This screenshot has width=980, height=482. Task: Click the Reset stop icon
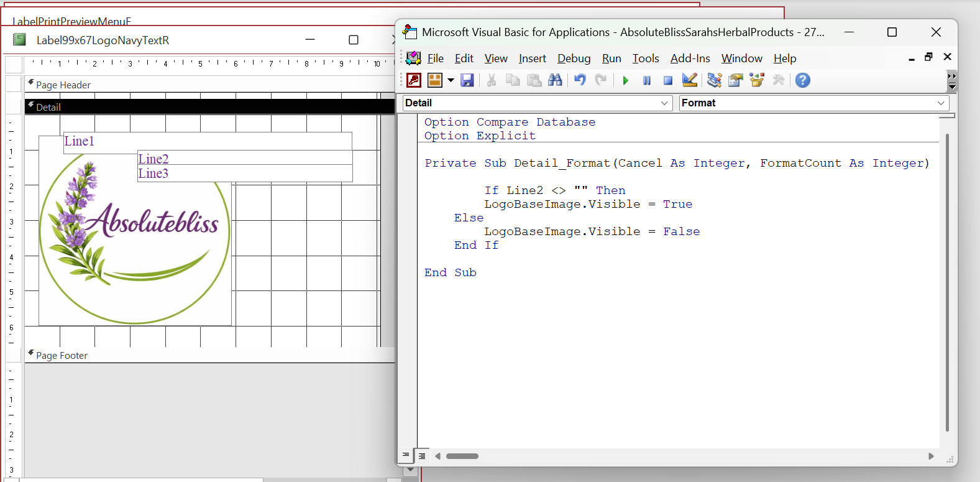tap(668, 80)
